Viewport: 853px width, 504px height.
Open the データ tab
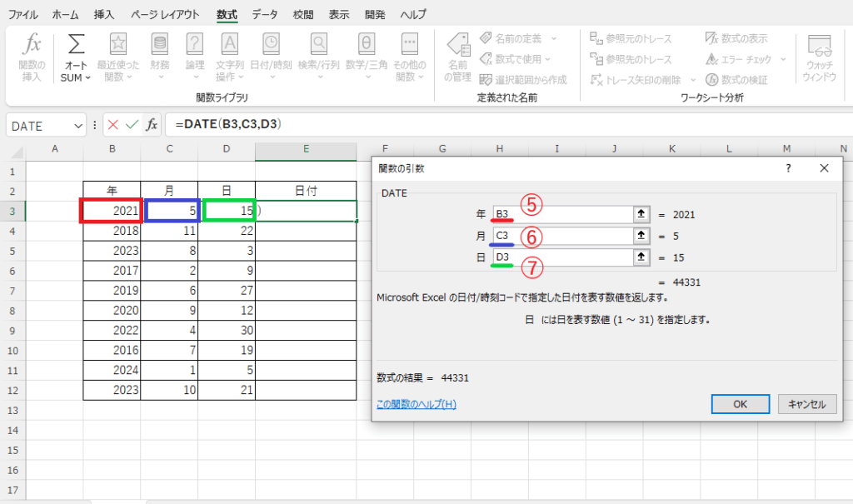(265, 15)
